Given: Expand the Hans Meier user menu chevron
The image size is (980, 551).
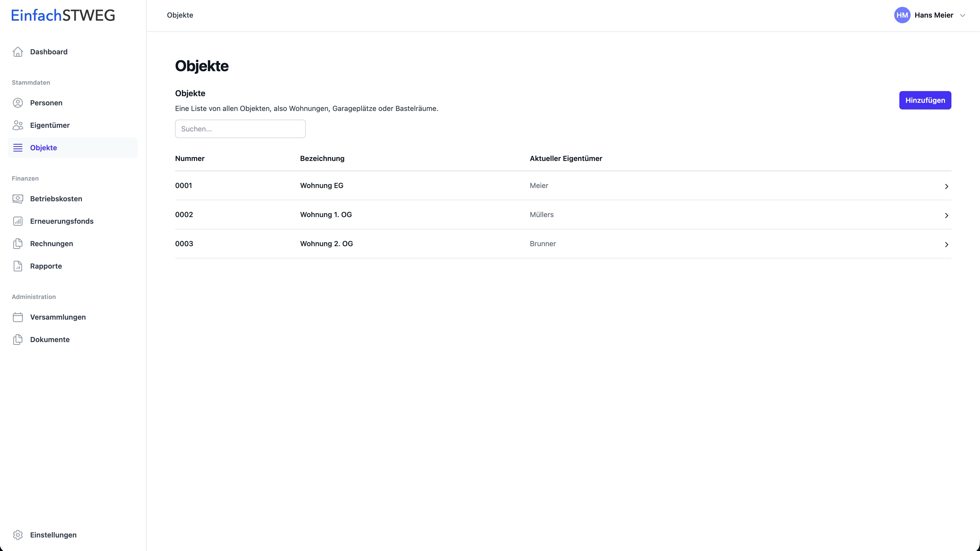Looking at the screenshot, I should (x=962, y=16).
